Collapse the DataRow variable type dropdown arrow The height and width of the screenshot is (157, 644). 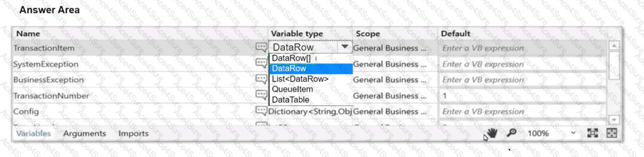pyautogui.click(x=345, y=47)
